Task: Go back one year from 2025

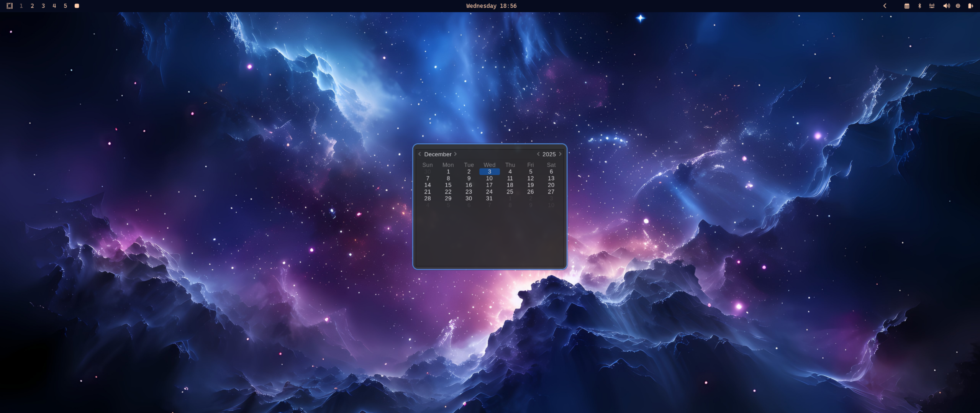Action: (x=538, y=154)
